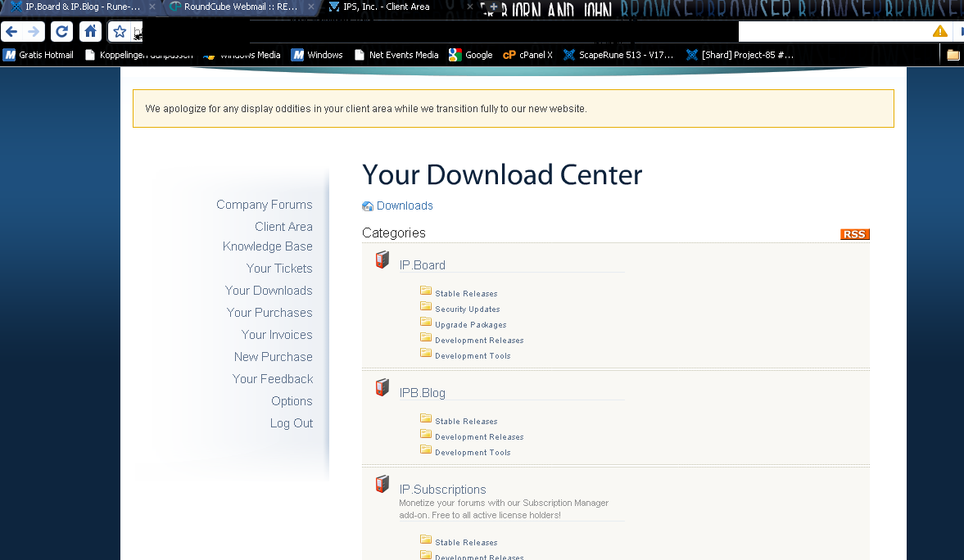This screenshot has height=560, width=964.
Task: Click the IP.Subscriptions category book icon
Action: point(382,484)
